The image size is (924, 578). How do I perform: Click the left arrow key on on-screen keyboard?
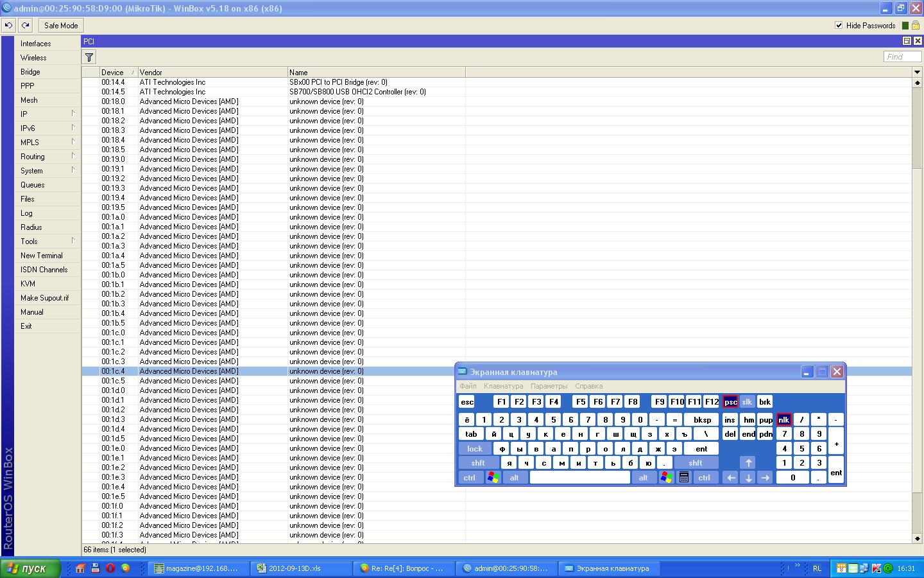coord(730,477)
